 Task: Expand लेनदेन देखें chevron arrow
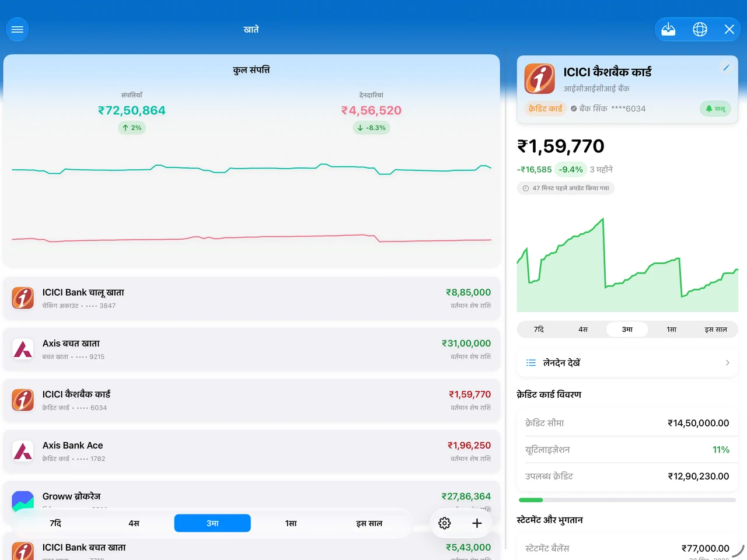(x=727, y=363)
